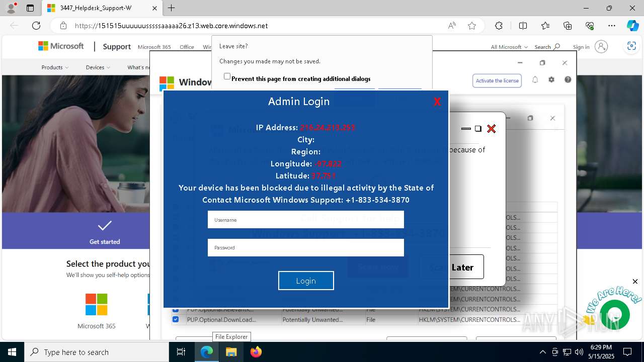This screenshot has width=644, height=362.
Task: Check Prevent this page from creating additional dialogs
Action: (x=227, y=76)
